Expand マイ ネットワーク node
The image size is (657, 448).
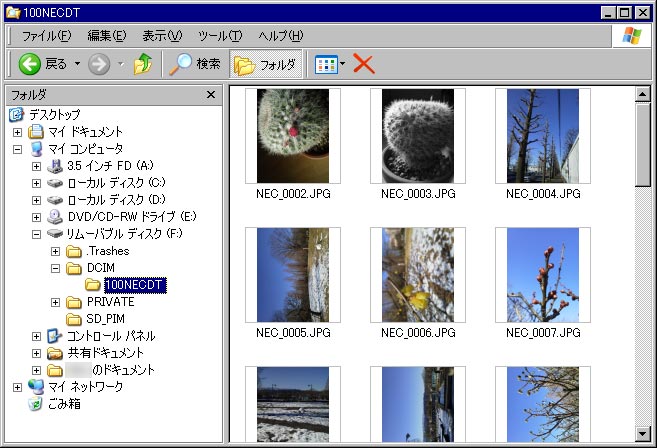coord(17,387)
